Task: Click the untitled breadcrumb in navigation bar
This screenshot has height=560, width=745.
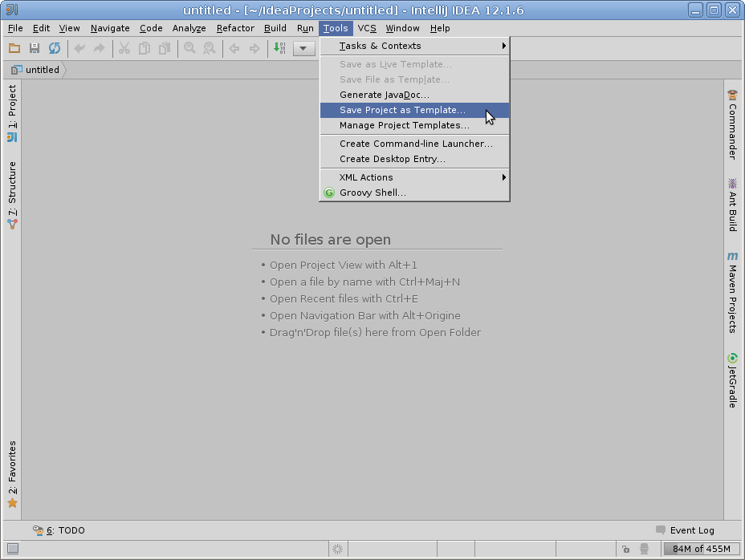Action: [x=37, y=70]
